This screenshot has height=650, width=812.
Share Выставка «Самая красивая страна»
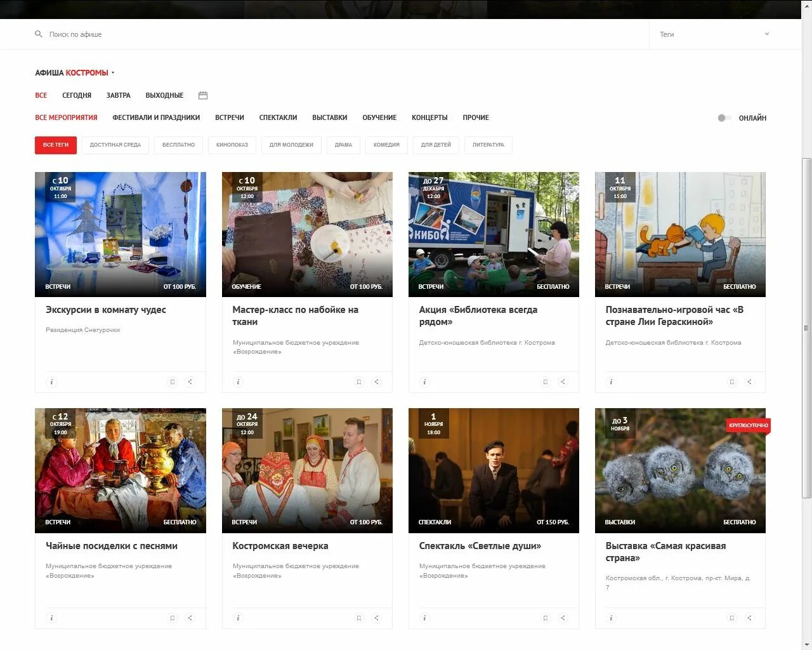[x=749, y=618]
